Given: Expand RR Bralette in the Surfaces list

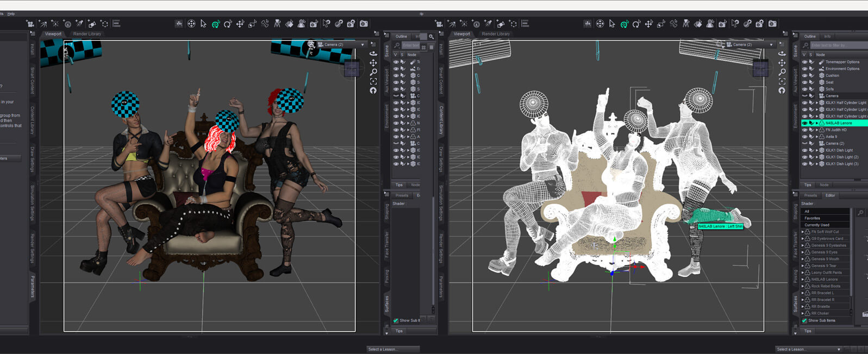Looking at the screenshot, I should click(x=803, y=307).
